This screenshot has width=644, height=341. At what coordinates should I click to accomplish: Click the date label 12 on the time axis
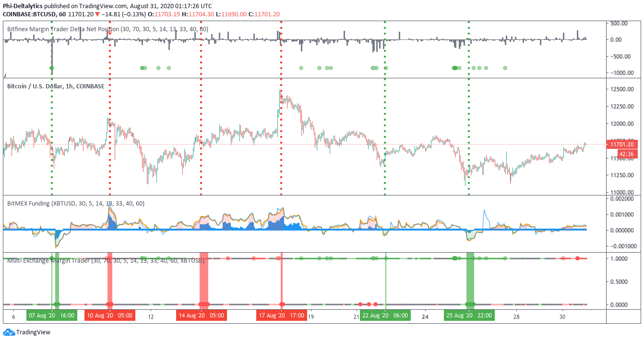(x=151, y=317)
